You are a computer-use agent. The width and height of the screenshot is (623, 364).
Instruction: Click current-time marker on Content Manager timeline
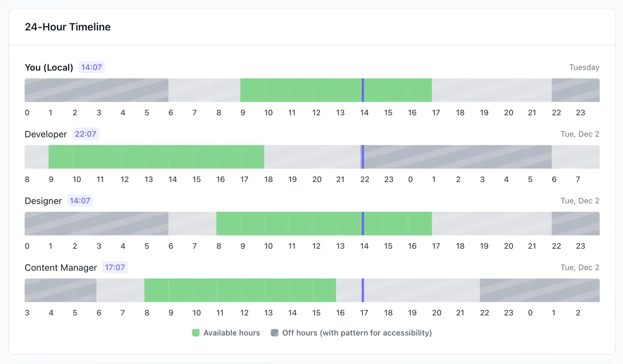pos(363,290)
